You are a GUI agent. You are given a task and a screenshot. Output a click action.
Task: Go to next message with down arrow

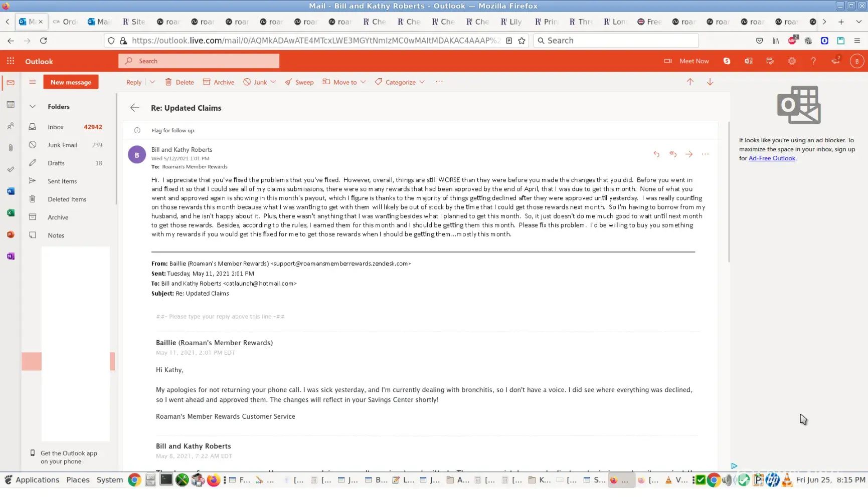710,82
